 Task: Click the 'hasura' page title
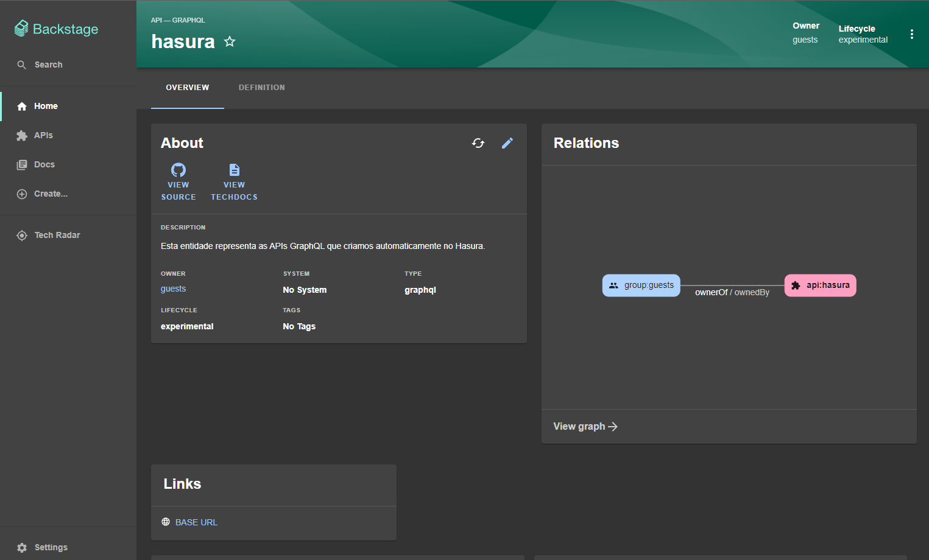(x=183, y=41)
